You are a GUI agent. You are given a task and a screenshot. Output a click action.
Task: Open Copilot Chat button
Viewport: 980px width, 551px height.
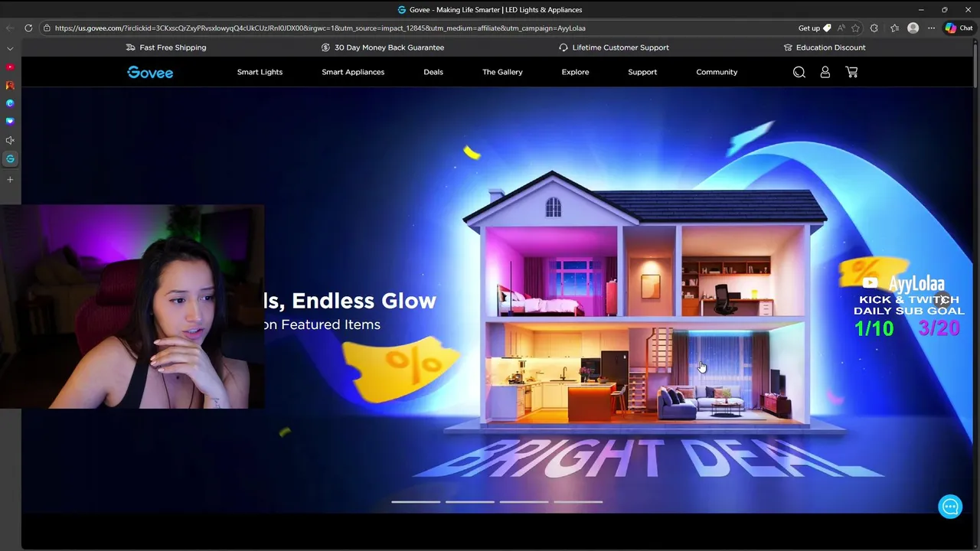(x=959, y=28)
